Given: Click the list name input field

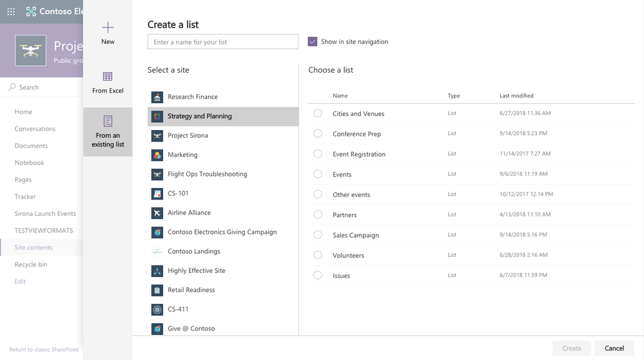Looking at the screenshot, I should 222,42.
